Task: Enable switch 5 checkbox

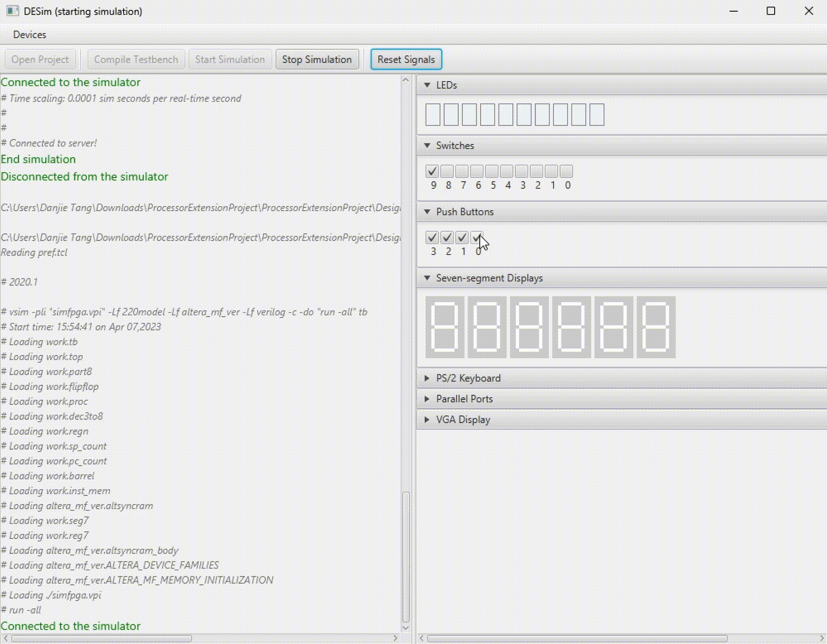Action: click(492, 171)
